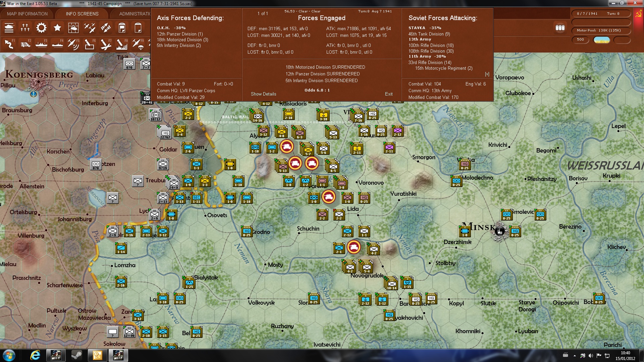
Task: Select the F1 move mode arrow
Action: (x=9, y=44)
